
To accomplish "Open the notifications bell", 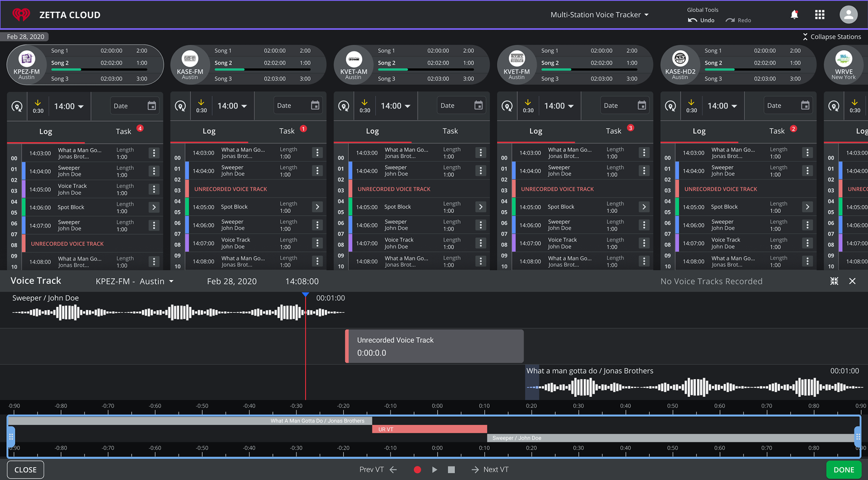I will click(794, 15).
